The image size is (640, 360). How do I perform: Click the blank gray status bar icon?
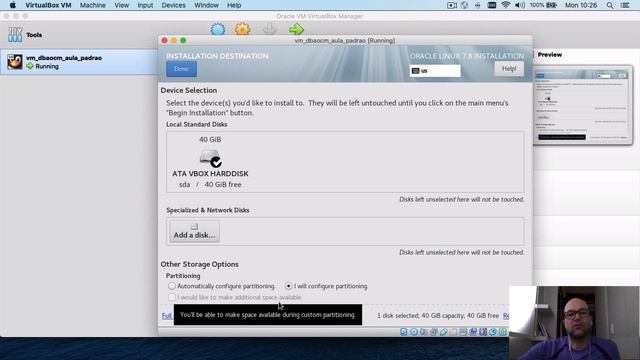click(453, 332)
